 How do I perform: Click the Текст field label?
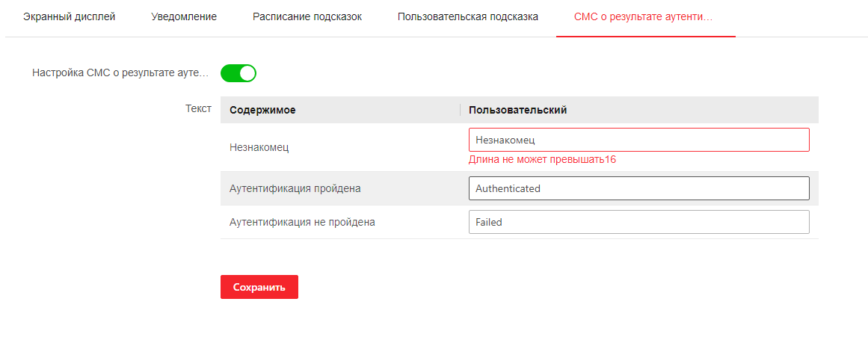pyautogui.click(x=198, y=108)
